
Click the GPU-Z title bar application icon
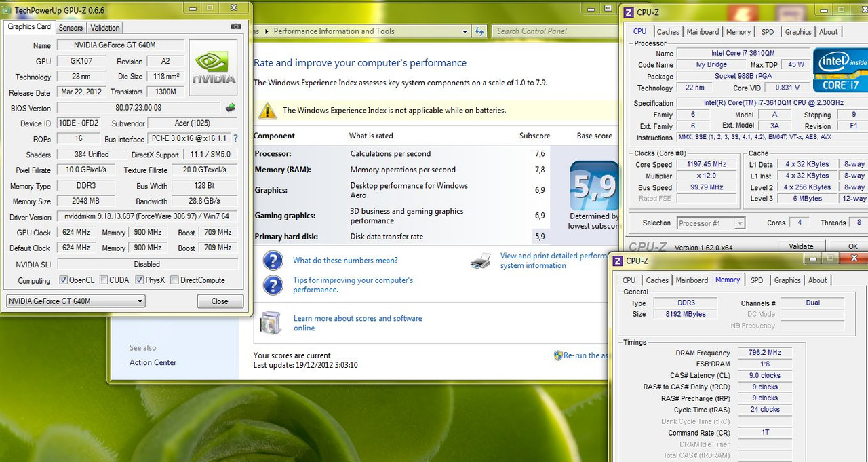coord(7,11)
